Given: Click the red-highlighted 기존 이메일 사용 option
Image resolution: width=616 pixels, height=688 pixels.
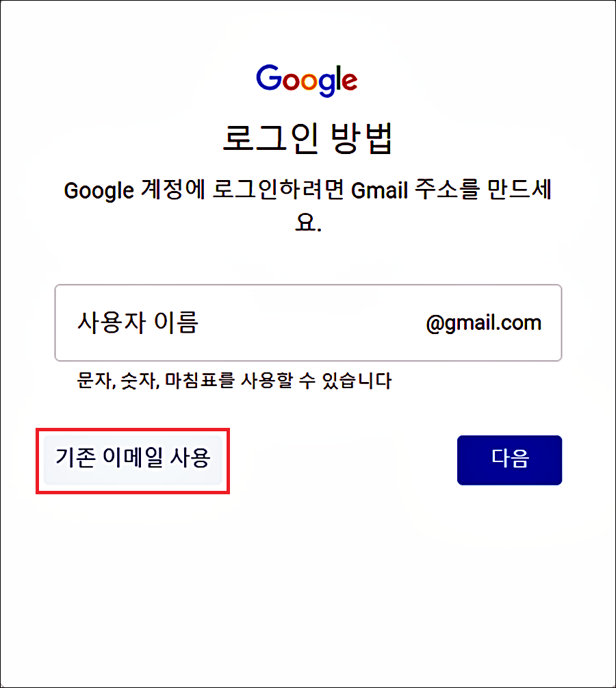Looking at the screenshot, I should [x=133, y=460].
